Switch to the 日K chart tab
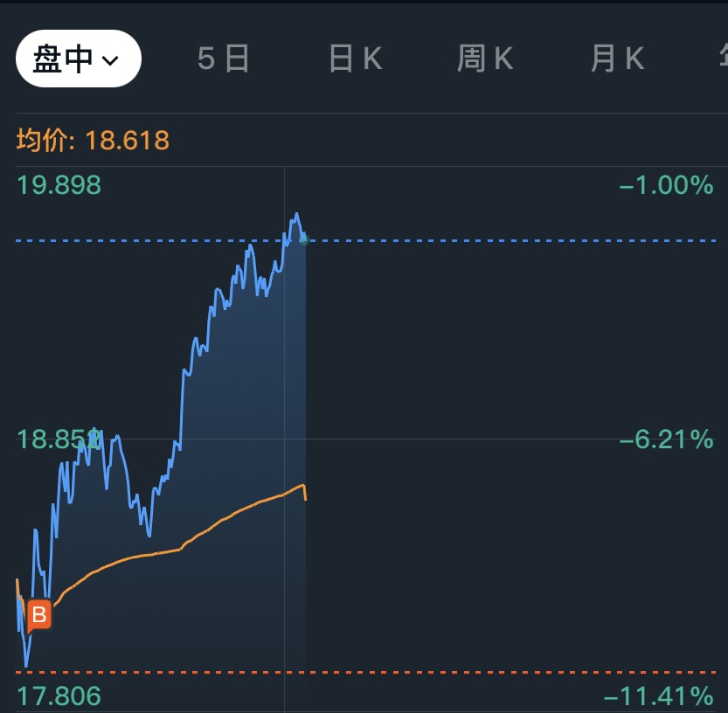The height and width of the screenshot is (713, 728). coord(355,59)
